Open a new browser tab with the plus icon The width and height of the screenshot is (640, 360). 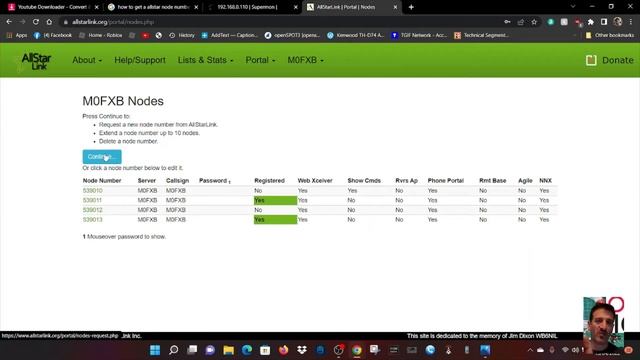411,7
